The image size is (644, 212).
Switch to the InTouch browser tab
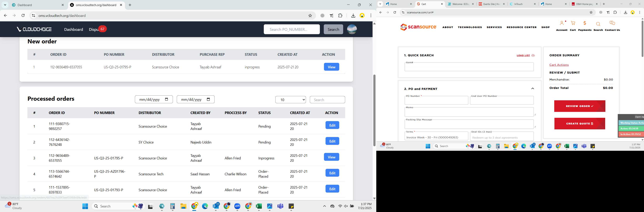point(522,4)
